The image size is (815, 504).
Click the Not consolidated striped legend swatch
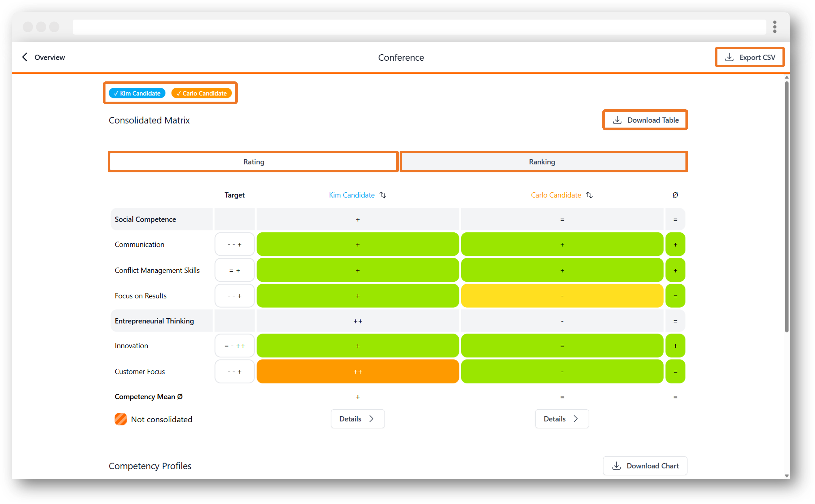coord(121,419)
